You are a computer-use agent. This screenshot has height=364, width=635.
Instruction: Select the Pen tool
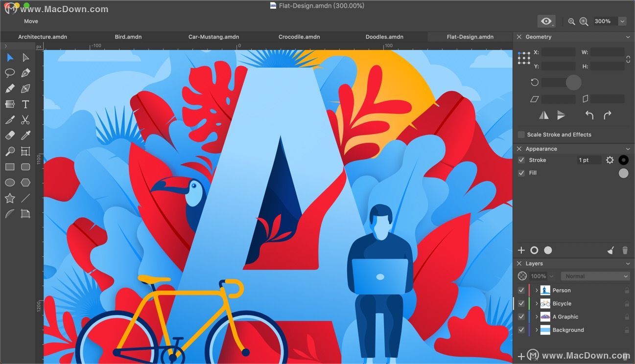pyautogui.click(x=25, y=73)
